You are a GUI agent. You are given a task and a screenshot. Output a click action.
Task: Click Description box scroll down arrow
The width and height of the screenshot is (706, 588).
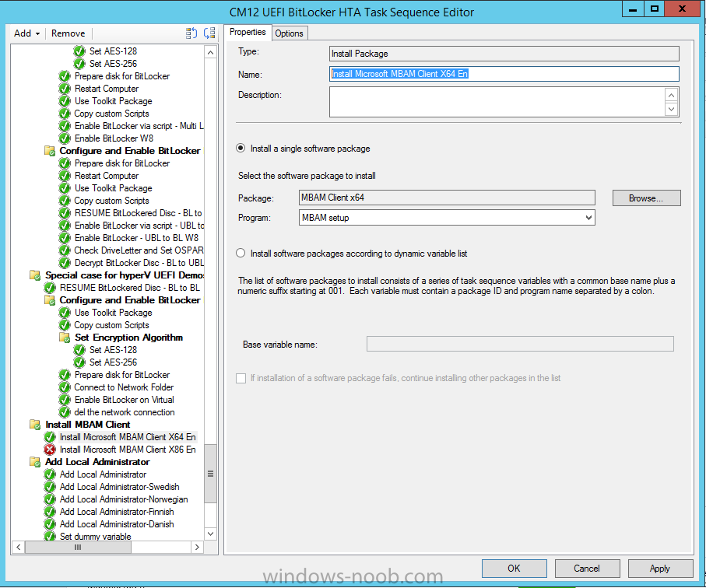tap(671, 109)
